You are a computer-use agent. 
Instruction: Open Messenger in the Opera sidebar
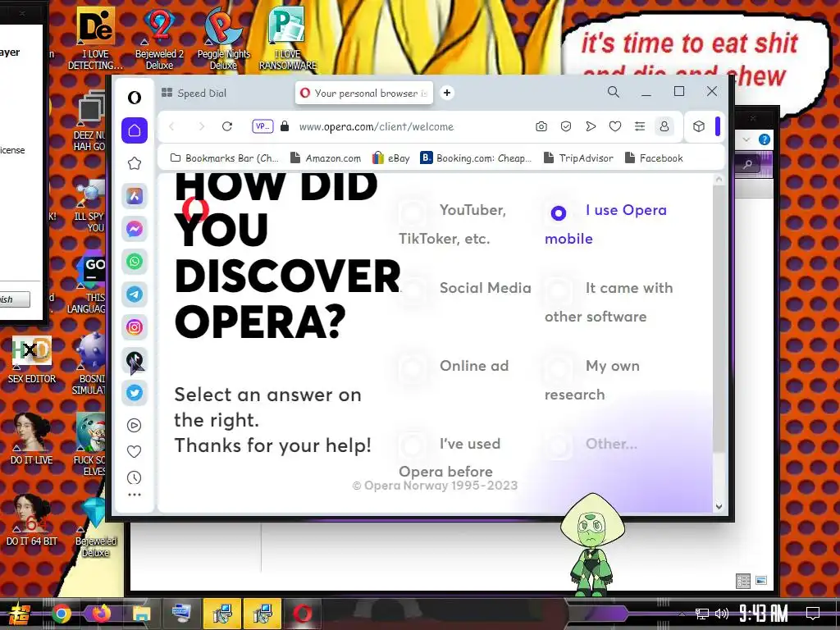(135, 229)
